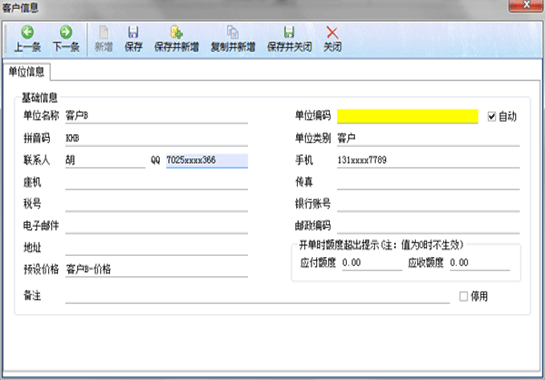
Task: Save the record with 保存 icon
Action: click(x=133, y=32)
